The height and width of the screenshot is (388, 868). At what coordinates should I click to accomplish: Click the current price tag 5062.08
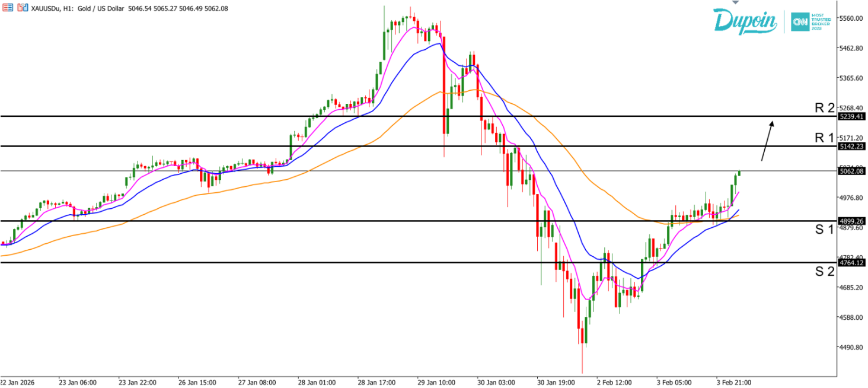(852, 171)
